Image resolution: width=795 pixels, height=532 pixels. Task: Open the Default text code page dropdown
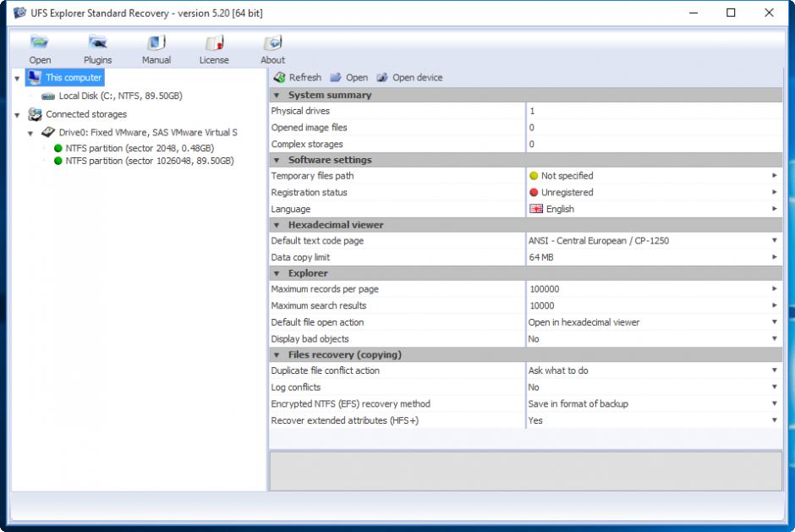point(774,240)
